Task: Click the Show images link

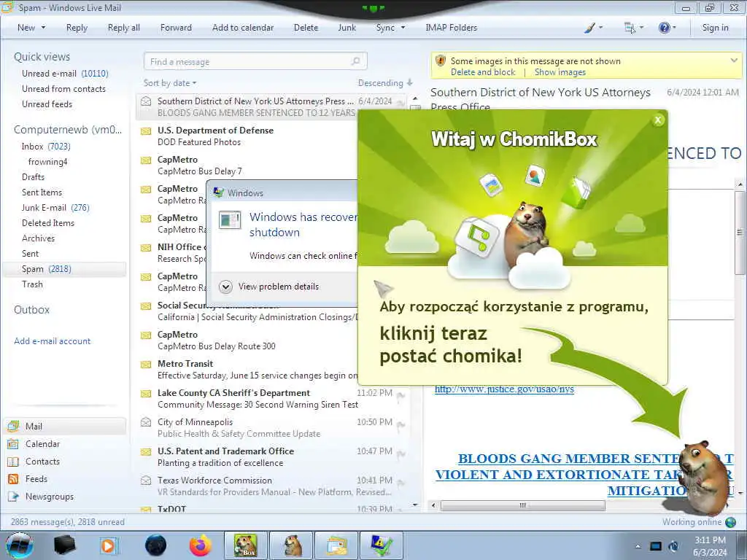Action: pyautogui.click(x=560, y=72)
